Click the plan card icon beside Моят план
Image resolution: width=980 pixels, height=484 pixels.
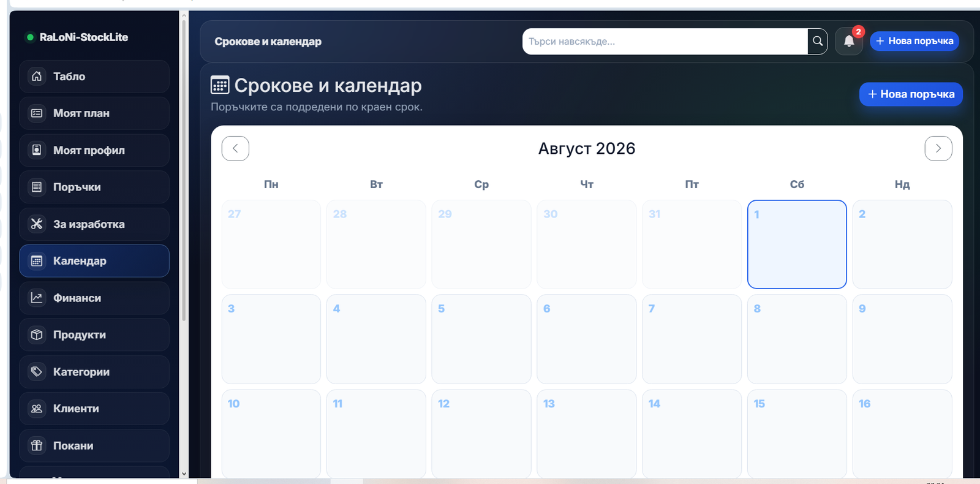[37, 113]
